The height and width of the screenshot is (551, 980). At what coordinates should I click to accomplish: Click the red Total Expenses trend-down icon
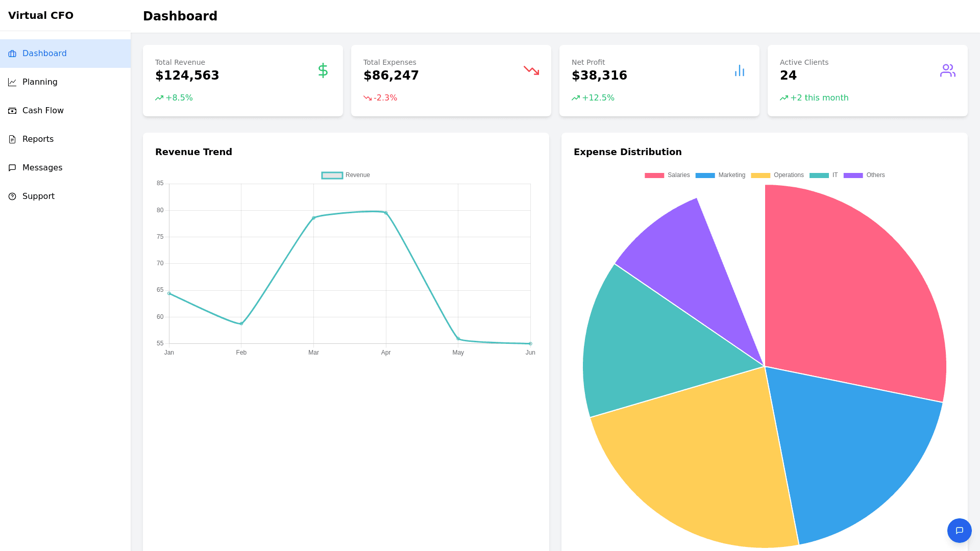[x=531, y=70]
